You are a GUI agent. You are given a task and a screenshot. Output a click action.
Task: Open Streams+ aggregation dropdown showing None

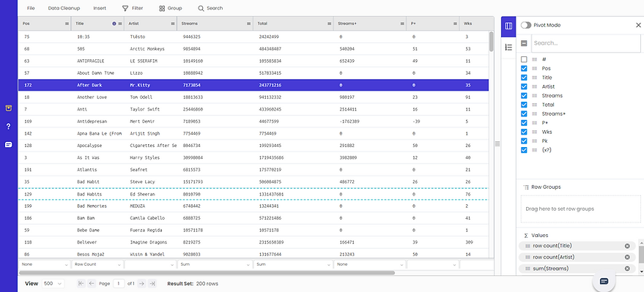tap(370, 264)
